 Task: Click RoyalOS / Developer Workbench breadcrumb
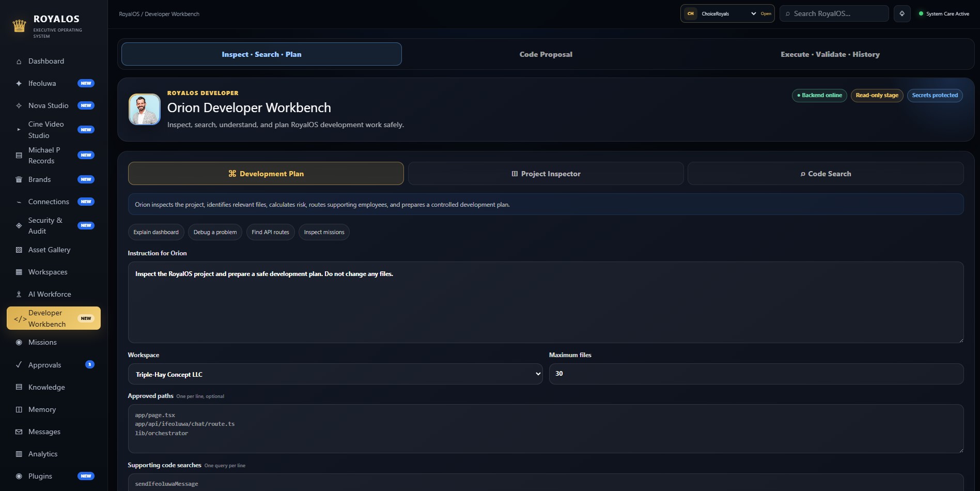(159, 14)
